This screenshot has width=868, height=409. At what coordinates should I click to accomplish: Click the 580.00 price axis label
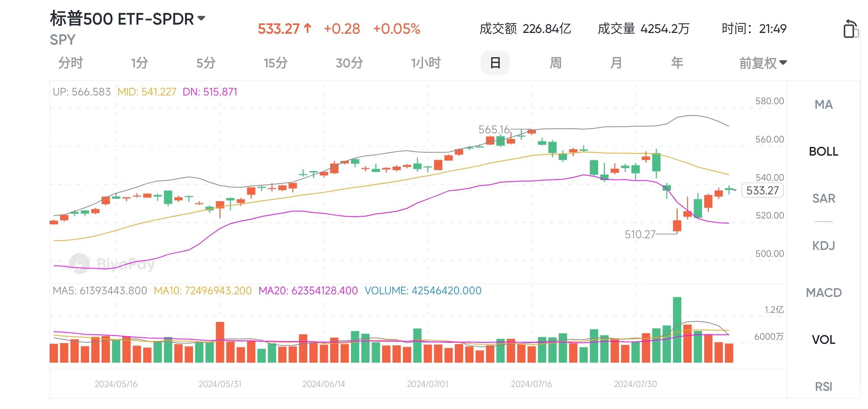click(769, 101)
